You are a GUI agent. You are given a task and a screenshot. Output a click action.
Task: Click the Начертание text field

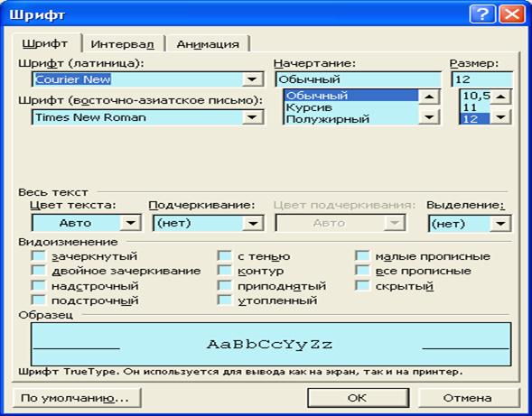pyautogui.click(x=359, y=79)
